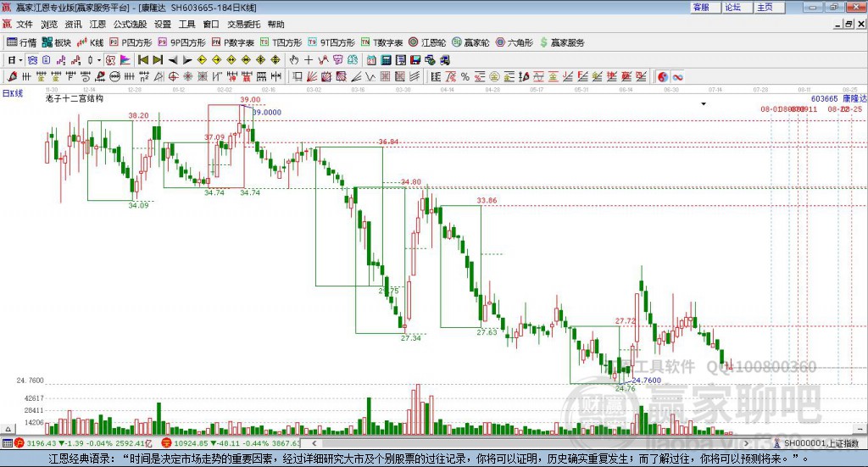Select the n² square number tool
The width and height of the screenshot is (868, 467).
click(x=144, y=76)
